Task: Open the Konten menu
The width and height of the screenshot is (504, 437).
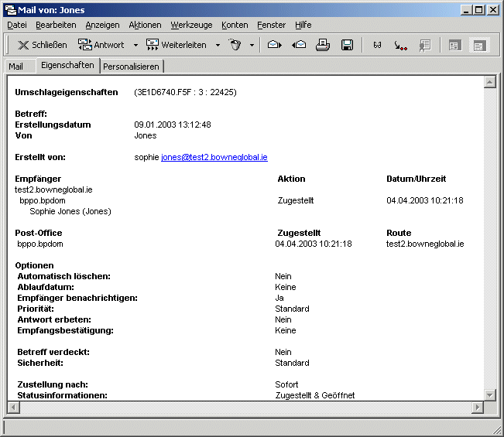Action: pos(235,25)
